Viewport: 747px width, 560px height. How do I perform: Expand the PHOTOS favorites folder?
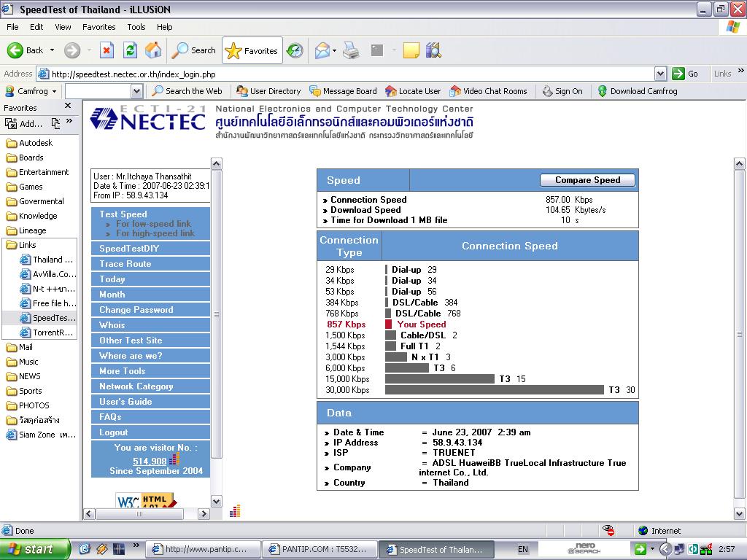[x=28, y=405]
